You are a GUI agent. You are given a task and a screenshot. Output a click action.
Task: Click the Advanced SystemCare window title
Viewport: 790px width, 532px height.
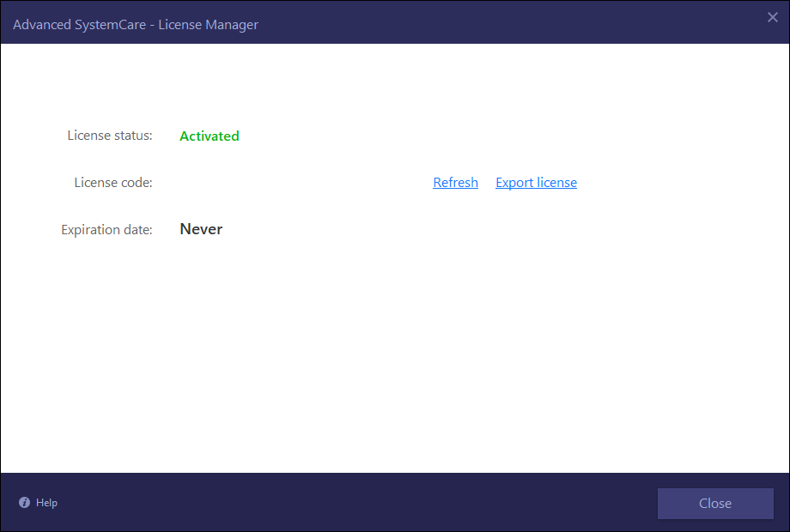136,25
